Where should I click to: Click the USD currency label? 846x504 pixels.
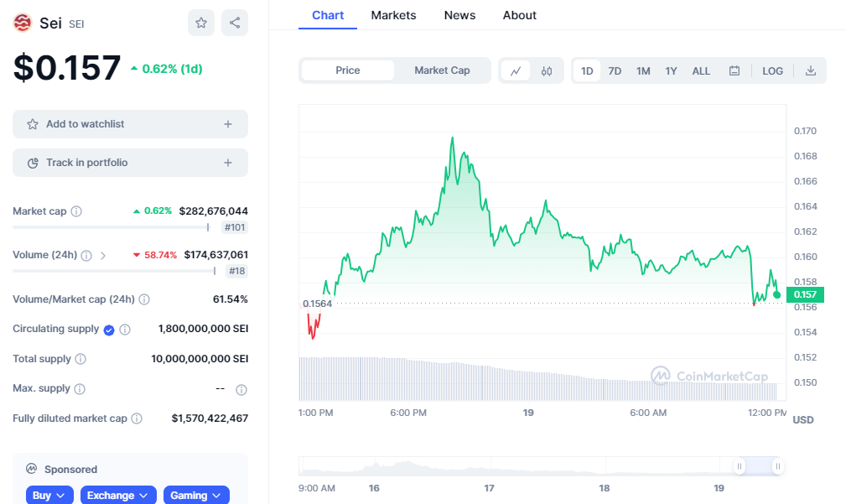tap(803, 420)
